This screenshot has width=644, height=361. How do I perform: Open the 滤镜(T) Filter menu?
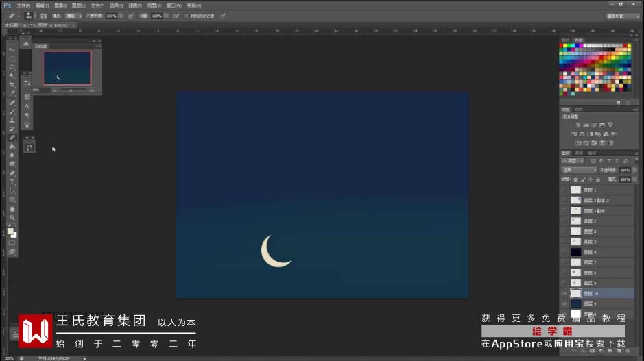tap(135, 5)
